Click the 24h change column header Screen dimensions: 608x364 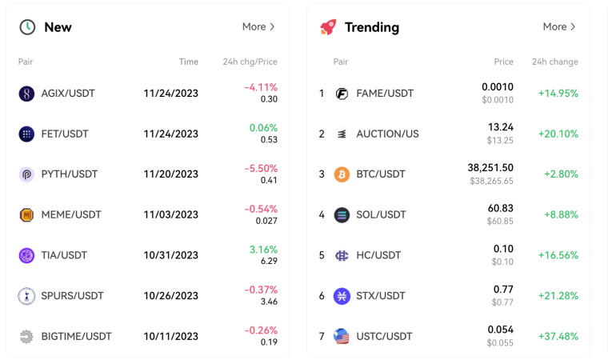(x=555, y=62)
